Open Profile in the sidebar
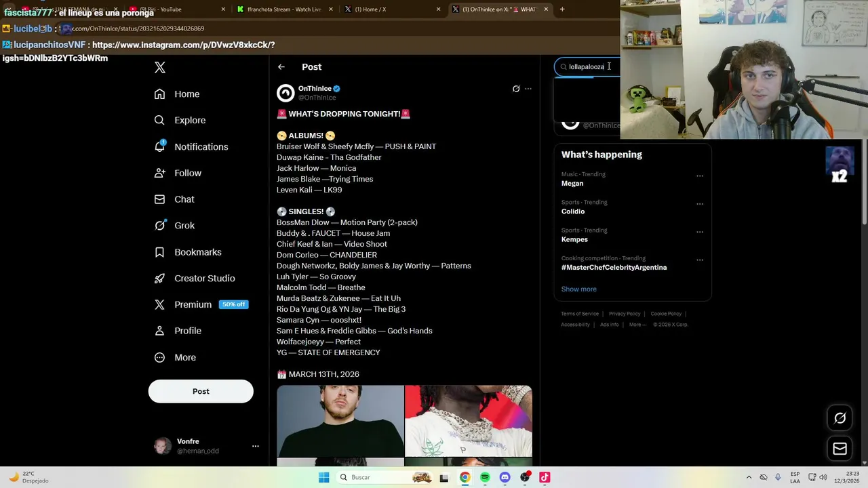868x488 pixels. click(x=178, y=331)
